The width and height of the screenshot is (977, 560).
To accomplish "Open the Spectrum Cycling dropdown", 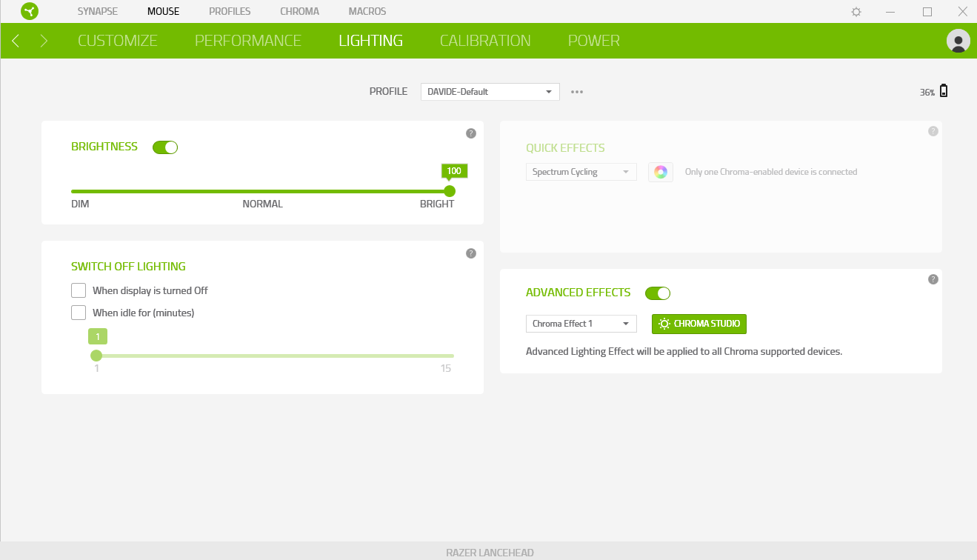I will 581,172.
